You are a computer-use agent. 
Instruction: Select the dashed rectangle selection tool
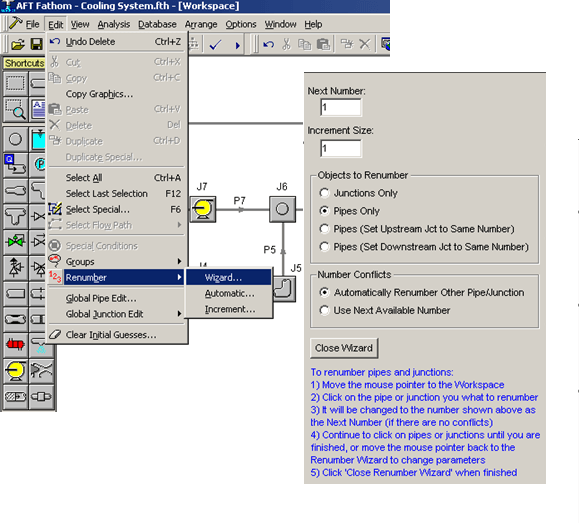[x=15, y=83]
